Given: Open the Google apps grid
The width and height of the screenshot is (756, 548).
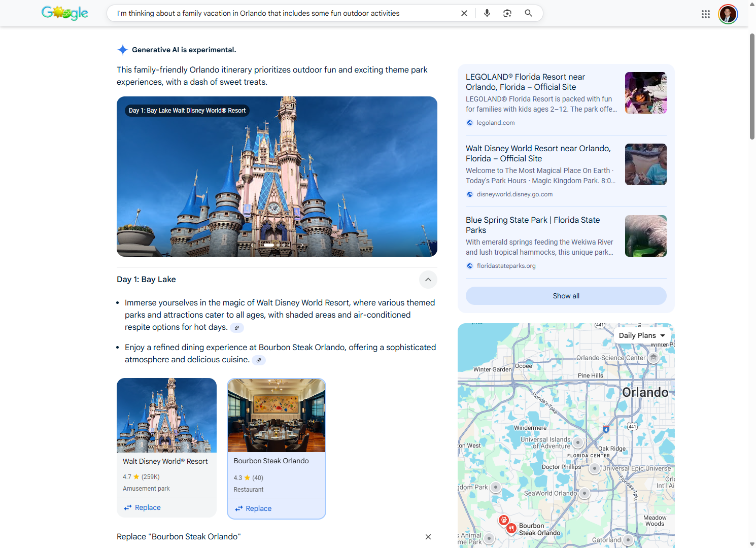Looking at the screenshot, I should 705,14.
